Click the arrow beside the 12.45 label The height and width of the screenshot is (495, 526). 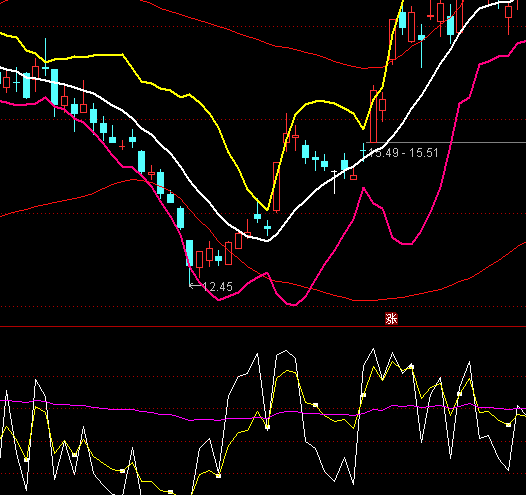click(196, 286)
